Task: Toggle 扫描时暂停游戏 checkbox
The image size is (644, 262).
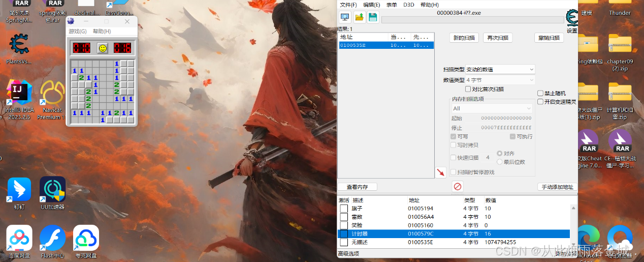Action: point(453,172)
